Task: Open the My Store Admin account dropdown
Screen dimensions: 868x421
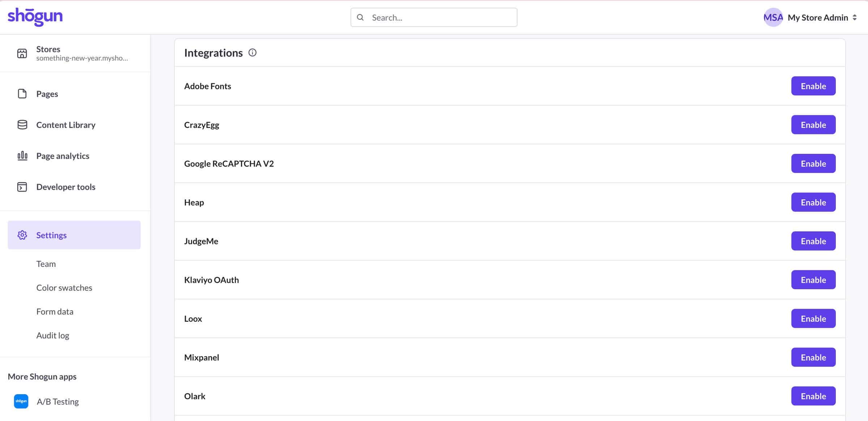Action: 822,17
